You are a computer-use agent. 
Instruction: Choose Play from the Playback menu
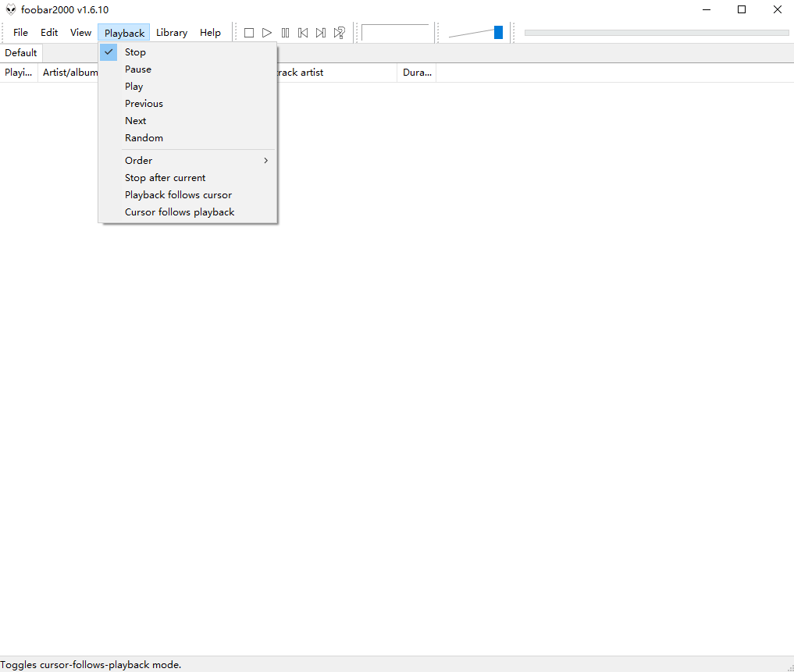coord(188,87)
